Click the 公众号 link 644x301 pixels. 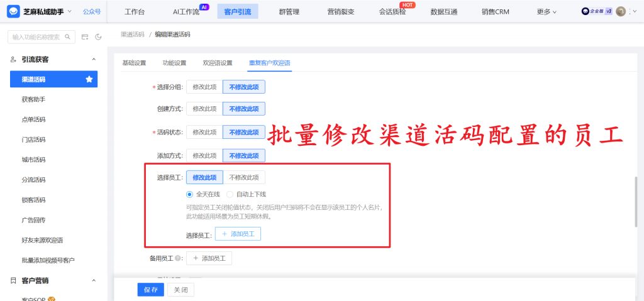[92, 11]
